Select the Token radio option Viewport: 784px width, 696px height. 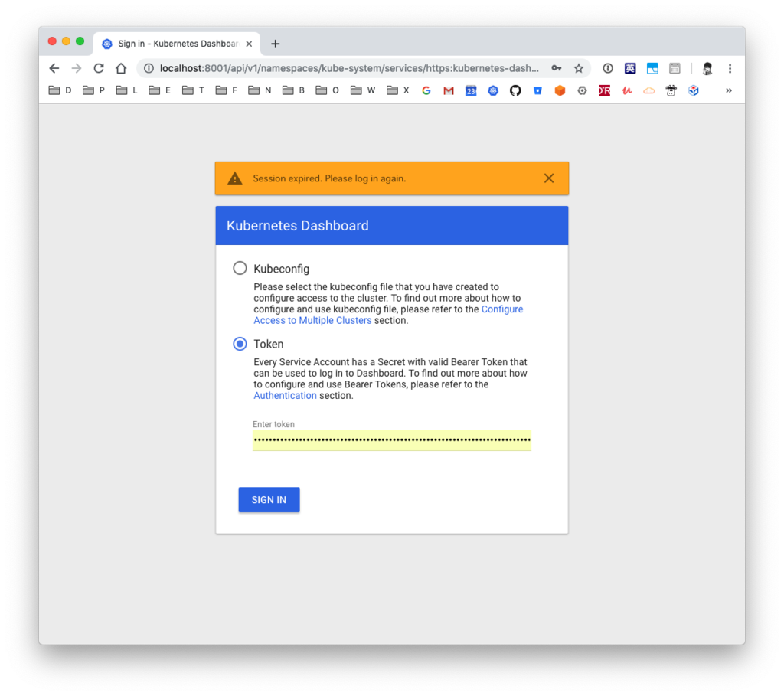pyautogui.click(x=240, y=344)
